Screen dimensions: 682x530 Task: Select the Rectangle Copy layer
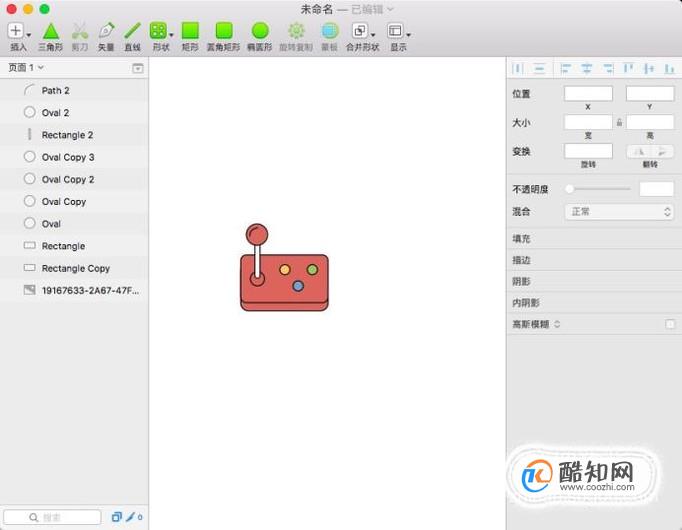pos(74,268)
